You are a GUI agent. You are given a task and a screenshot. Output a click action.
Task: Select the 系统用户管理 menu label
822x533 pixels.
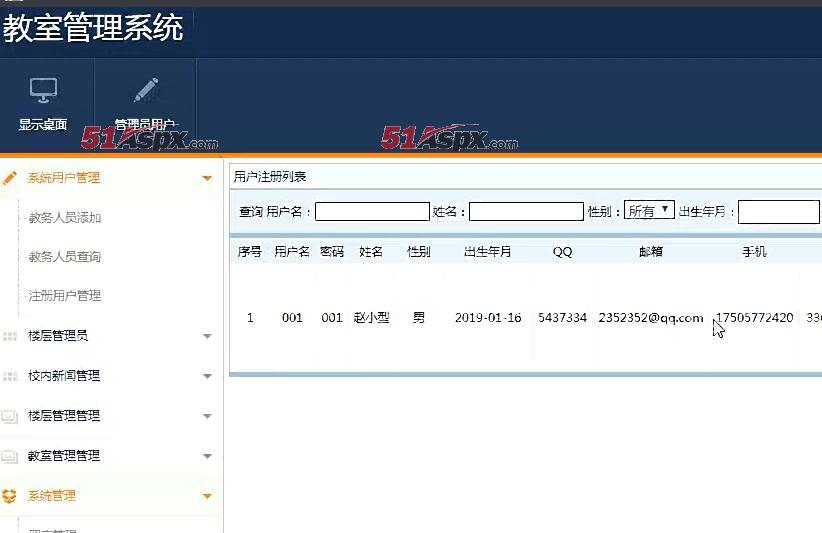coord(64,178)
